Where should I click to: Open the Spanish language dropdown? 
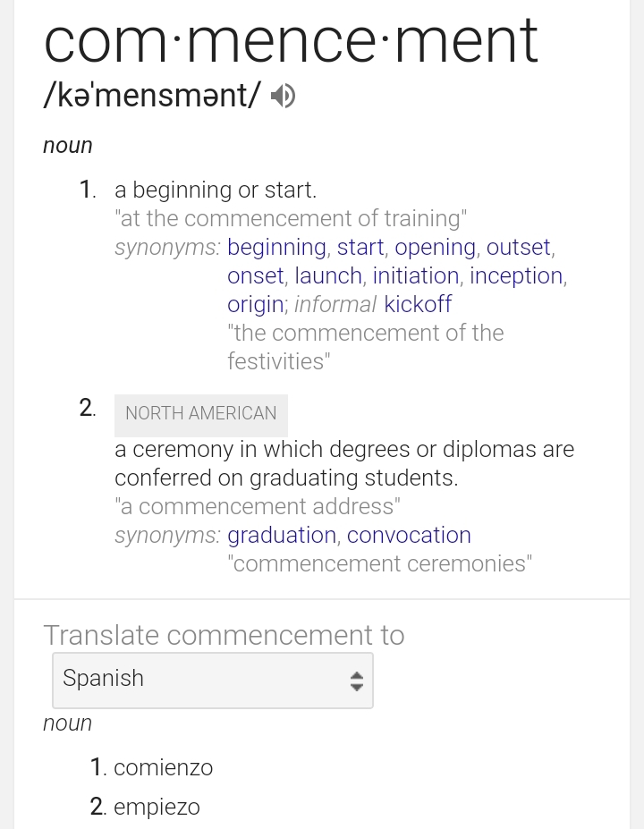pyautogui.click(x=212, y=680)
